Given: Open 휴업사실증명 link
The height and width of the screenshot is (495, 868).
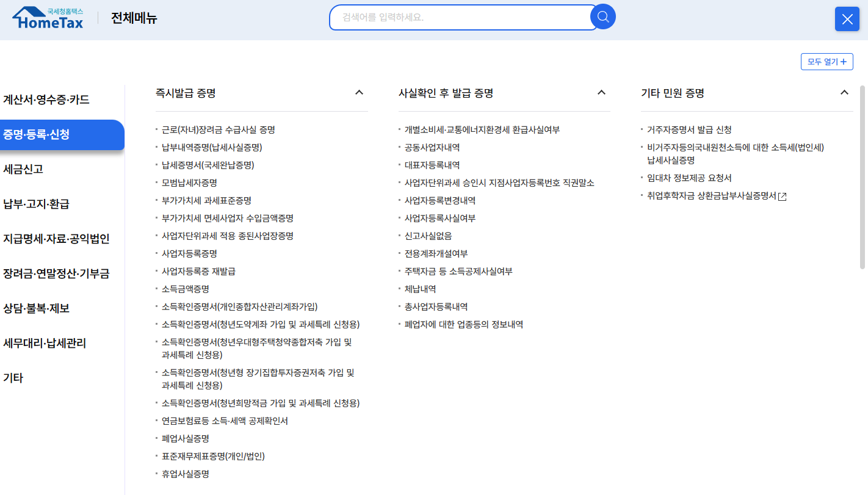Looking at the screenshot, I should point(186,474).
